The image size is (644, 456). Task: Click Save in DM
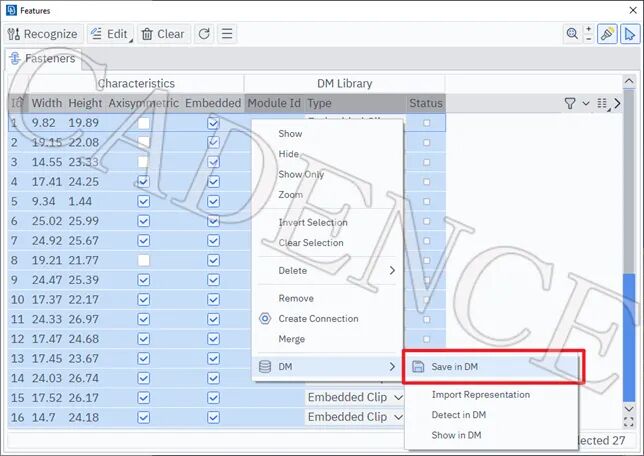coord(492,366)
